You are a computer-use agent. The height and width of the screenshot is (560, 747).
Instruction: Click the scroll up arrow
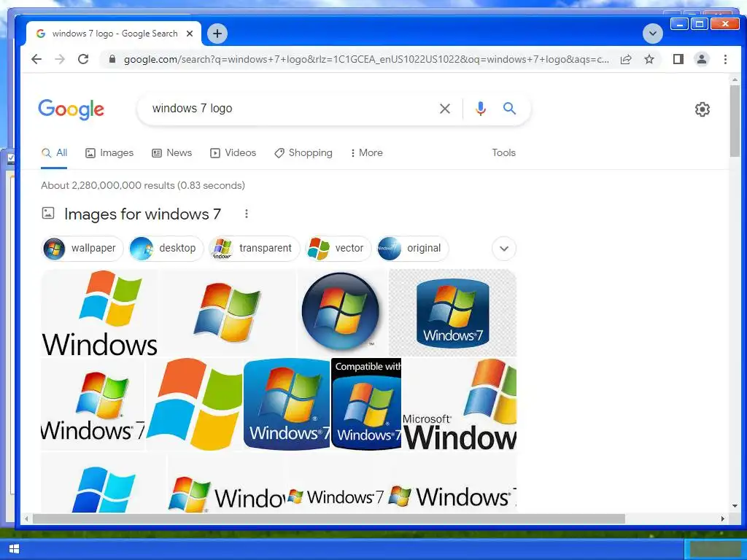735,80
